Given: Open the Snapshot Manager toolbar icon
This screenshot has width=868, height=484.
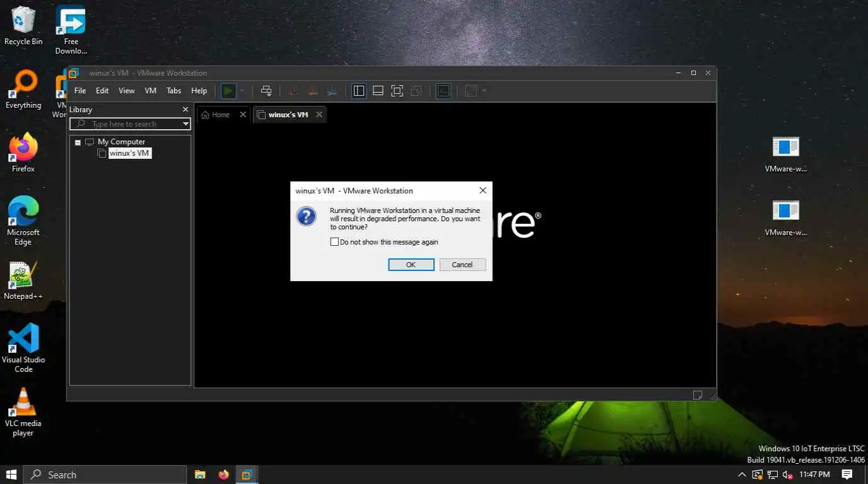Looking at the screenshot, I should pos(332,91).
